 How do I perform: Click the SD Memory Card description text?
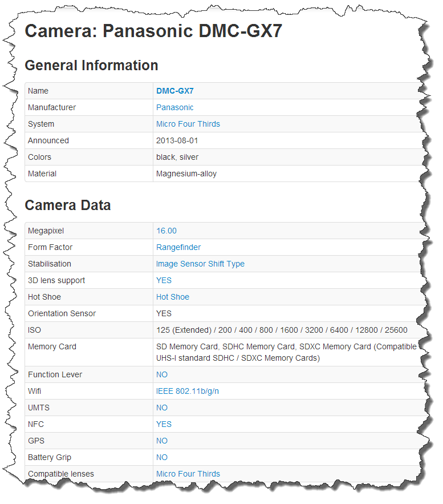(x=286, y=352)
